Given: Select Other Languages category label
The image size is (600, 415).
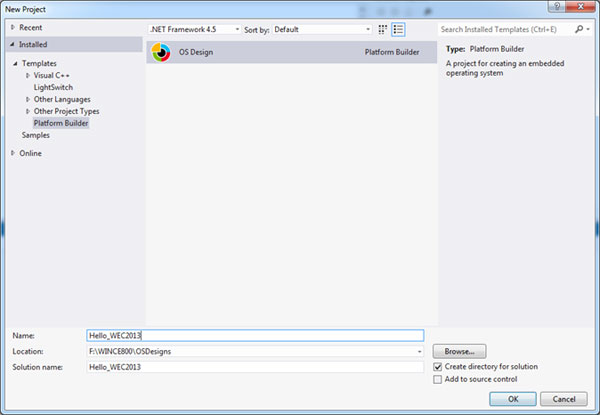Looking at the screenshot, I should 62,99.
